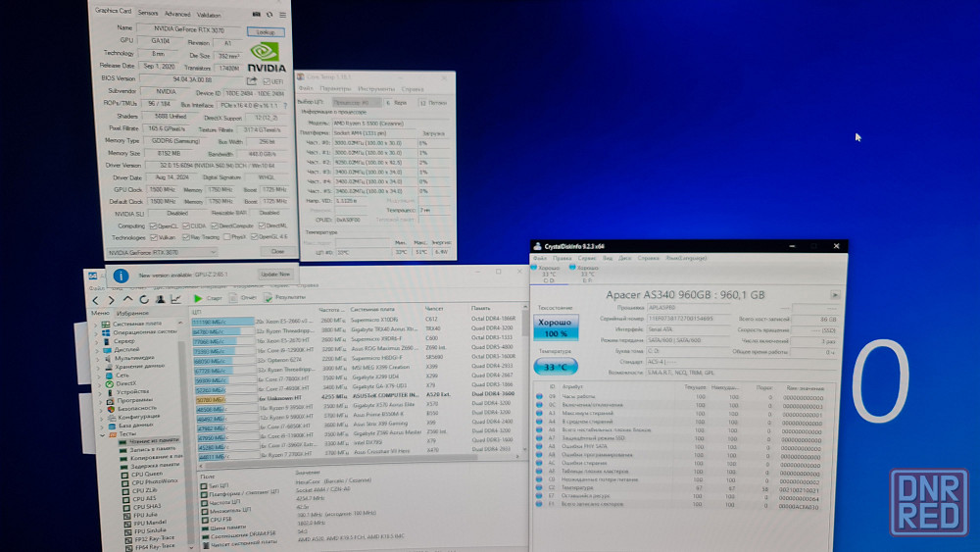Toggle the Vulkan checkbox
980x552 pixels.
pos(154,237)
